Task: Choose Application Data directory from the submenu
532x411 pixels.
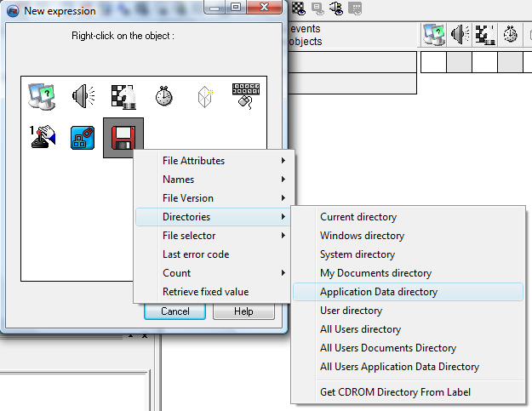Action: [379, 292]
